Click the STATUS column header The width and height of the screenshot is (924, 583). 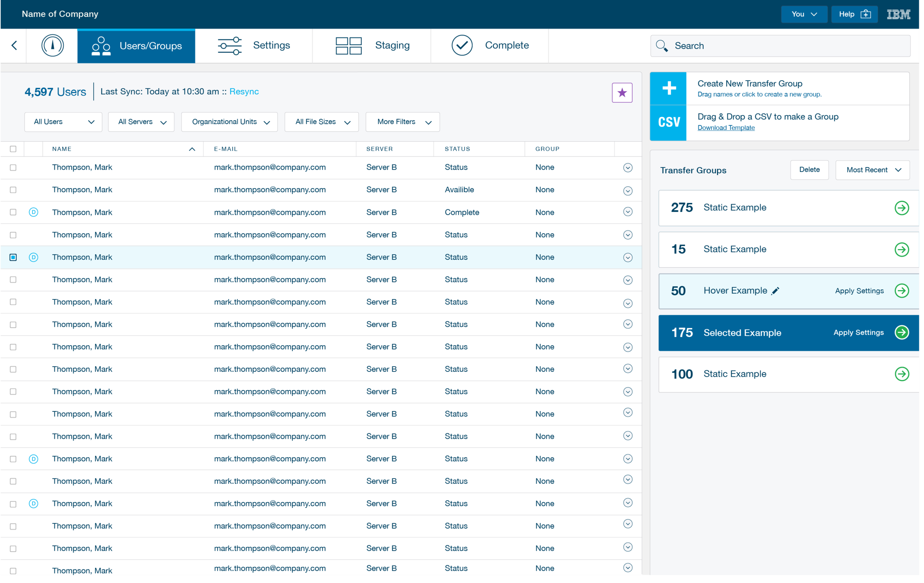[x=458, y=149]
